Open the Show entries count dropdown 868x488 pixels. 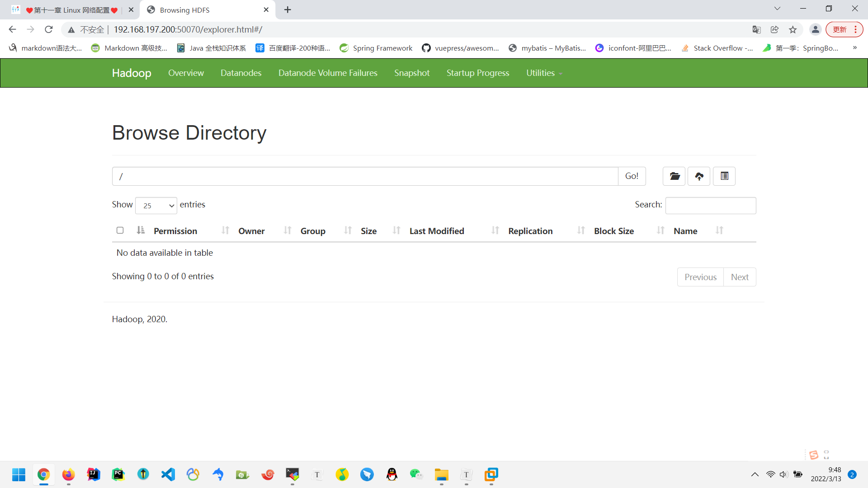156,206
